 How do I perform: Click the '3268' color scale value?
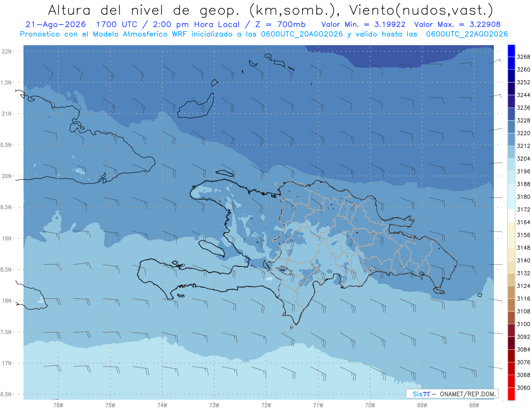click(524, 57)
